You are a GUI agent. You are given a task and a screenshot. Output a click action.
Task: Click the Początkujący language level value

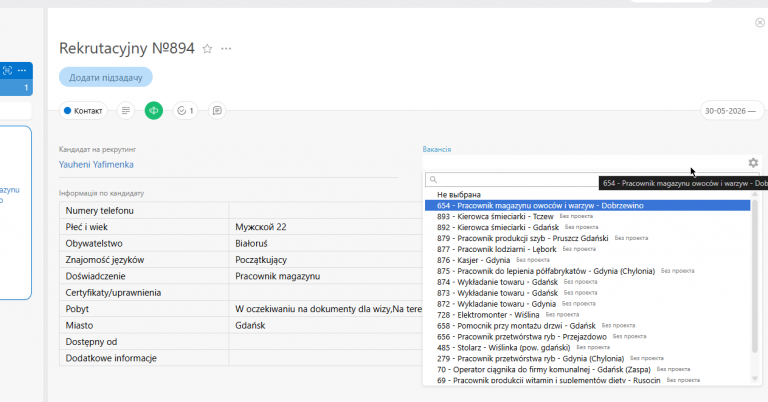coord(261,260)
